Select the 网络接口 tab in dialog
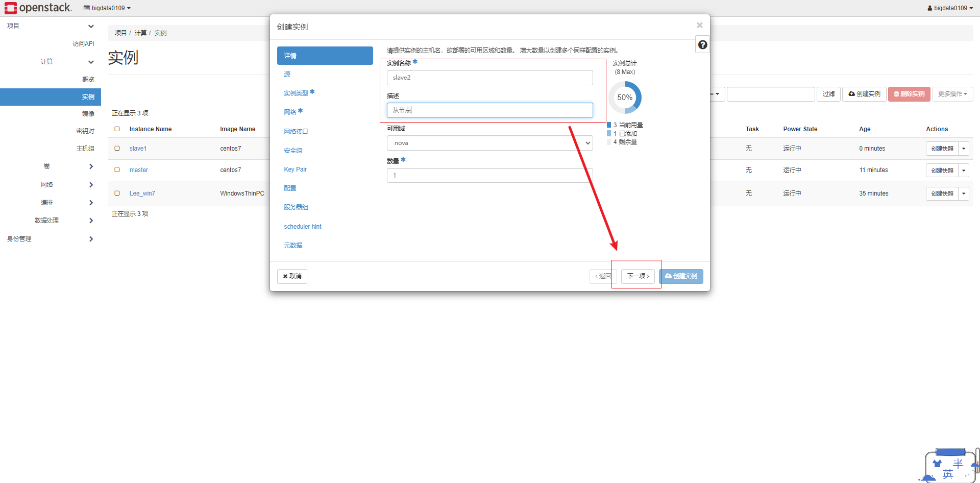Screen dimensions: 980x483 click(x=296, y=132)
